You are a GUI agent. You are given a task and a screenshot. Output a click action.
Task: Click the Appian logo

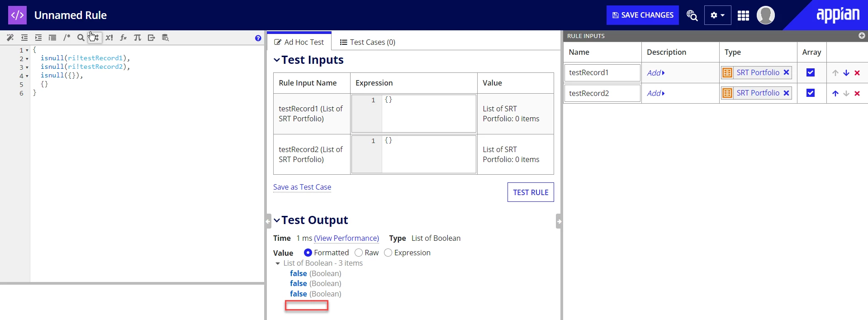pos(838,15)
